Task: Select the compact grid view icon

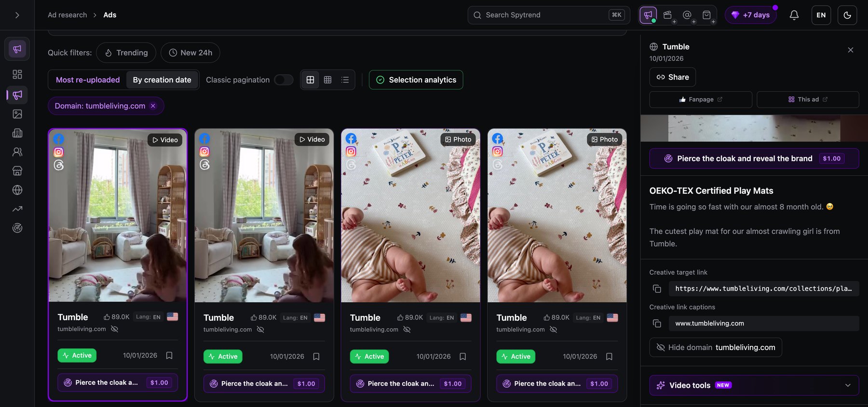Action: 327,80
